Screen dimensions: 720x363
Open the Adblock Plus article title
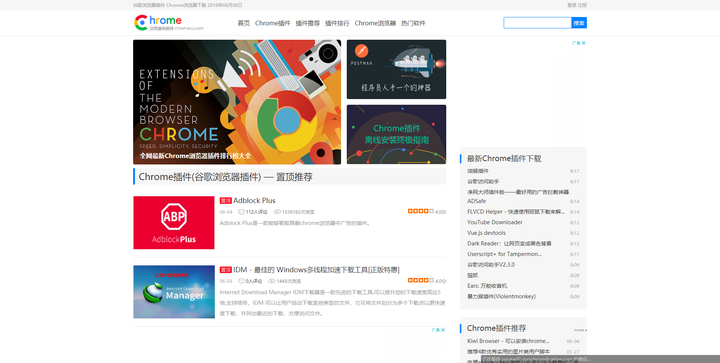[x=254, y=201]
